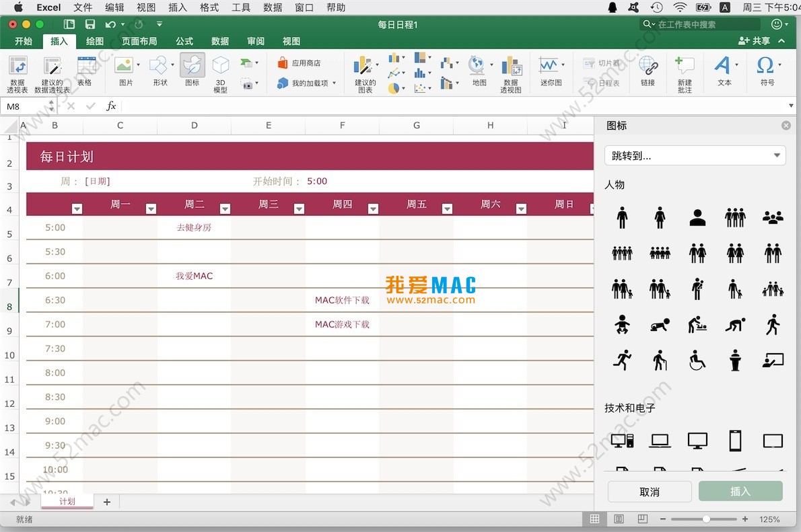The image size is (801, 532).
Task: Open the 窗口 menu in menu bar
Action: tap(304, 7)
